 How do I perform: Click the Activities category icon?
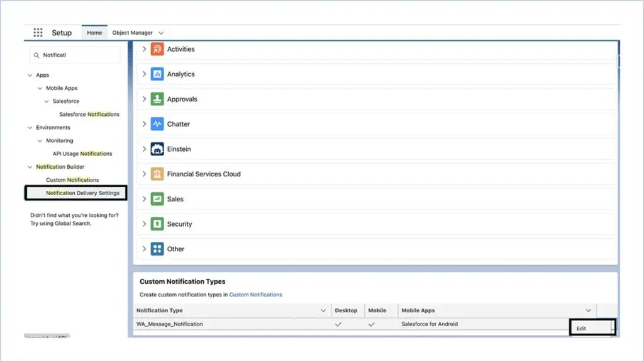pyautogui.click(x=157, y=49)
